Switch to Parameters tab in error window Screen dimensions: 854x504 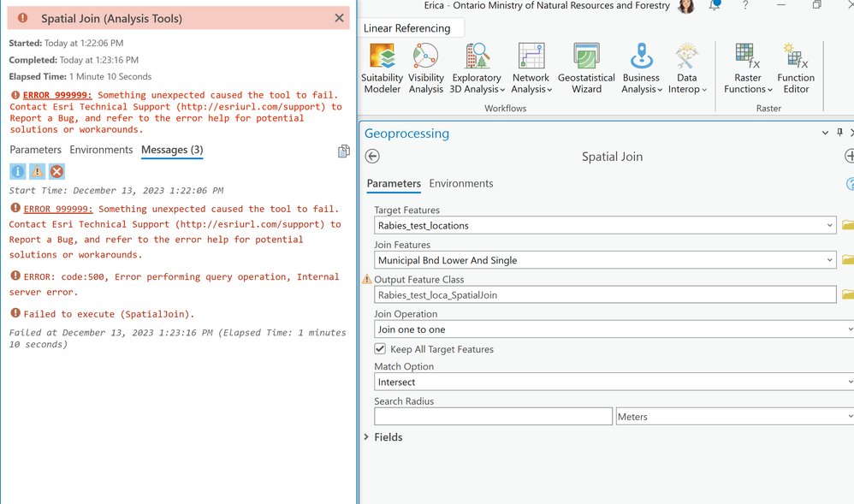click(35, 150)
